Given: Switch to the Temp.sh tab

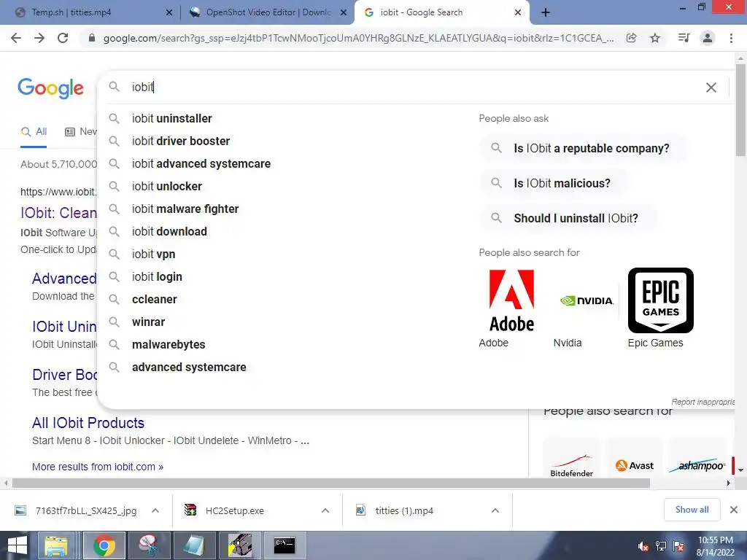Looking at the screenshot, I should pos(90,13).
